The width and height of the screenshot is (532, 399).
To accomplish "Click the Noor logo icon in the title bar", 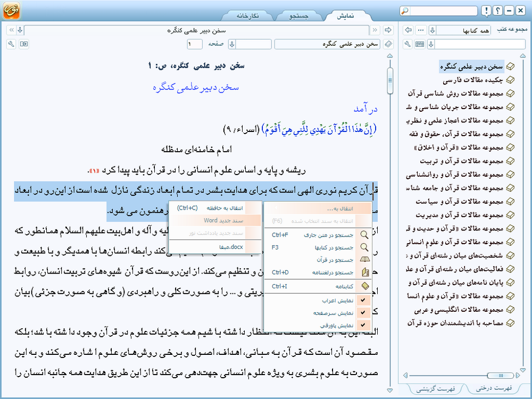I will click(11, 10).
